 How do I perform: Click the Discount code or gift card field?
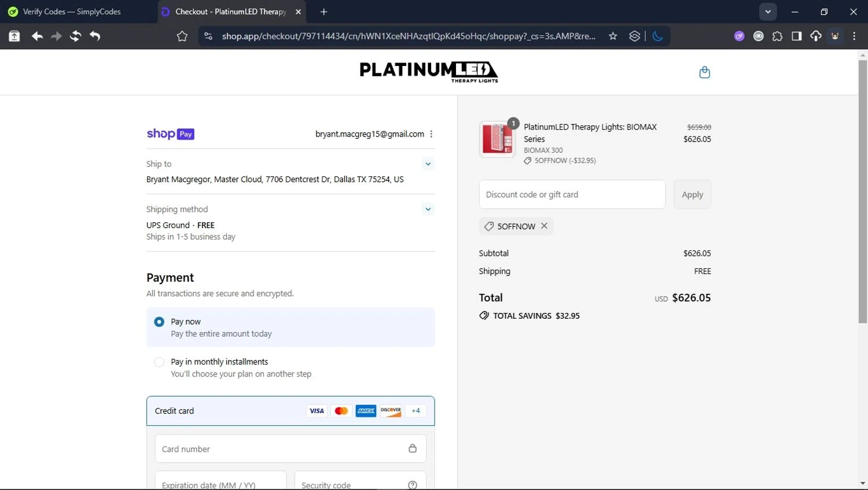[572, 194]
